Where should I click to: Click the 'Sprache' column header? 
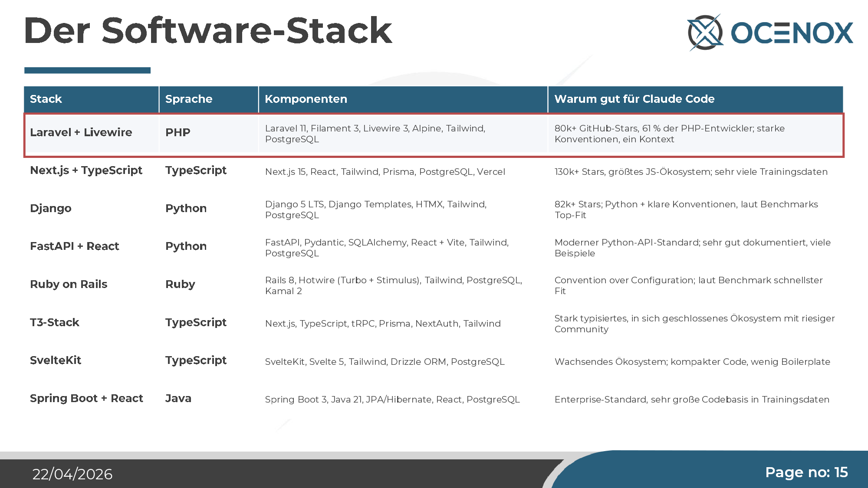(209, 99)
